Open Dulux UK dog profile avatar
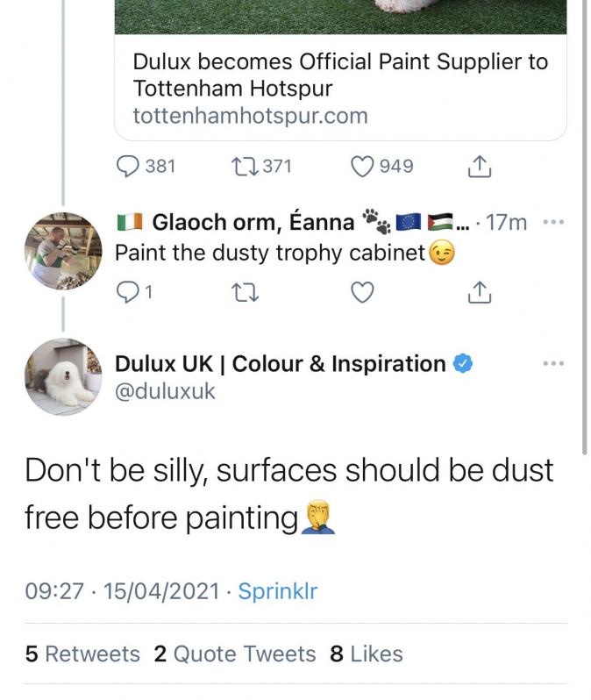The width and height of the screenshot is (591, 700). 63,377
